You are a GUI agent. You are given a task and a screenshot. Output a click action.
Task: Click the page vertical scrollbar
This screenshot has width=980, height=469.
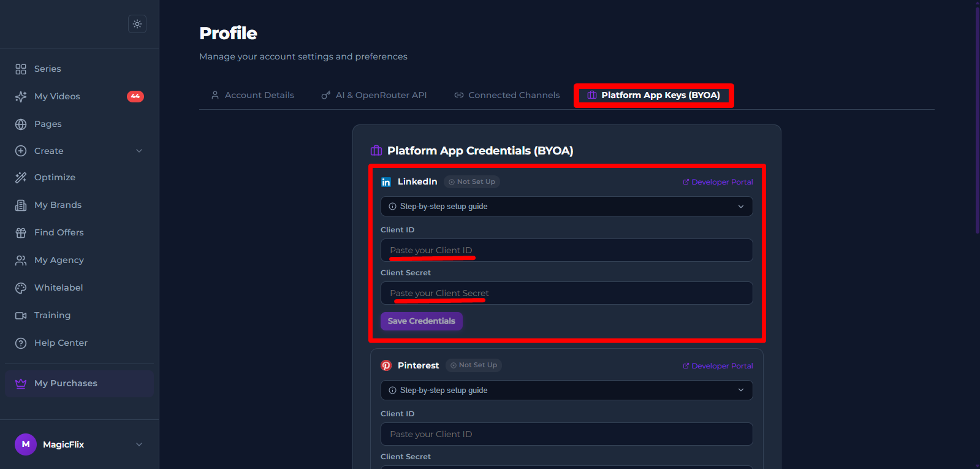[x=977, y=120]
